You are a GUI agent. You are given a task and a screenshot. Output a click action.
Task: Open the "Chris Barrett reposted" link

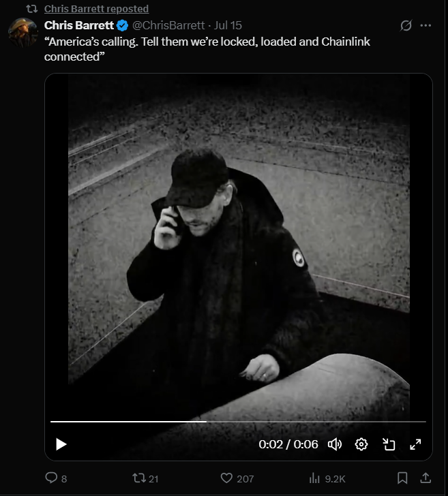click(96, 9)
